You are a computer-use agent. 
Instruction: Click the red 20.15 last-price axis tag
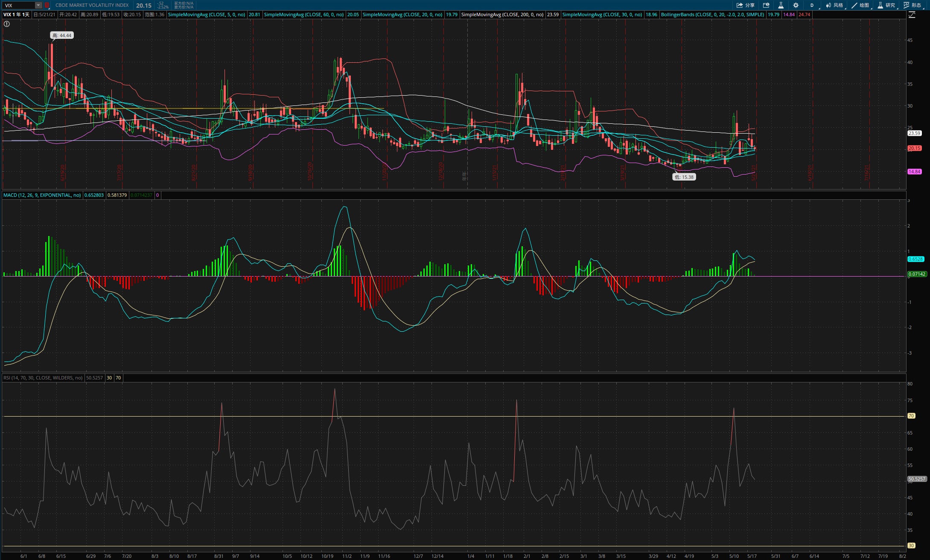tap(914, 148)
